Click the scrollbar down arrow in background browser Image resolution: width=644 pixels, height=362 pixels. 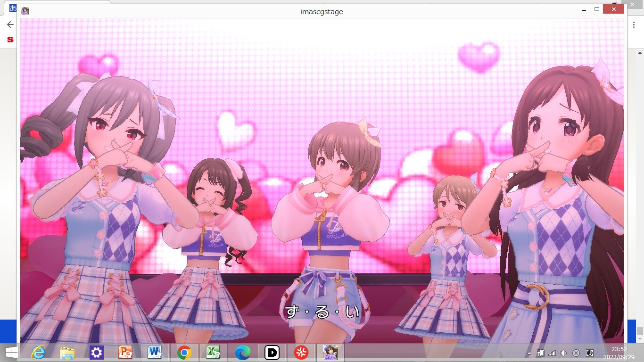640,339
